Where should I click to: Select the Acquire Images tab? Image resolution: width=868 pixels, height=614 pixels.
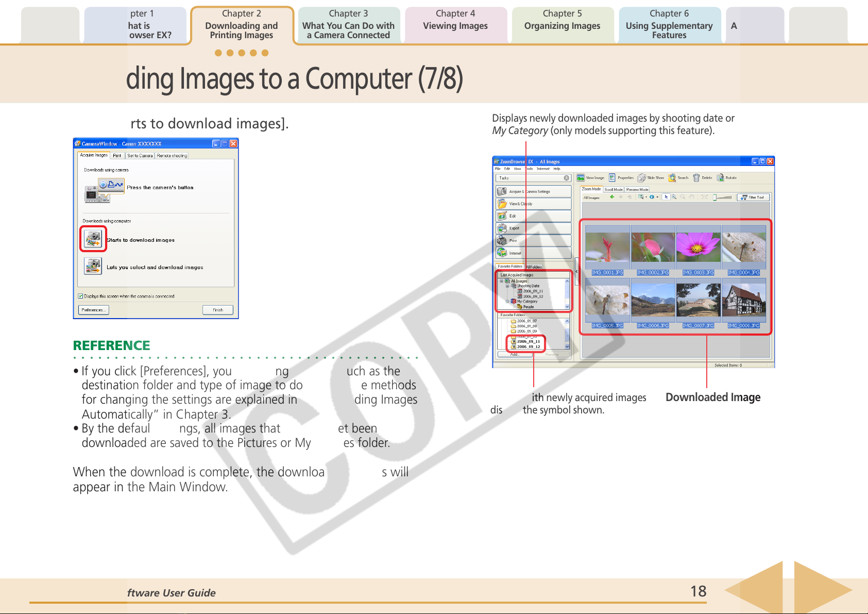point(94,155)
